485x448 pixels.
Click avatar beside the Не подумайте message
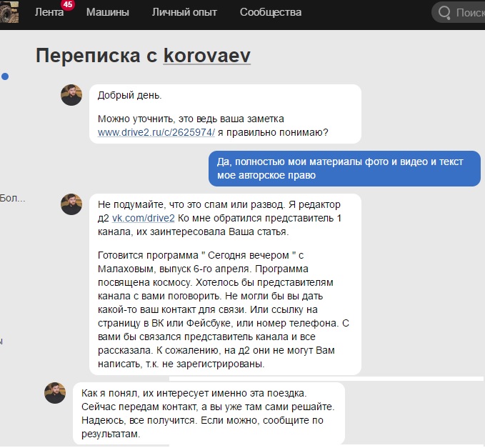(71, 204)
